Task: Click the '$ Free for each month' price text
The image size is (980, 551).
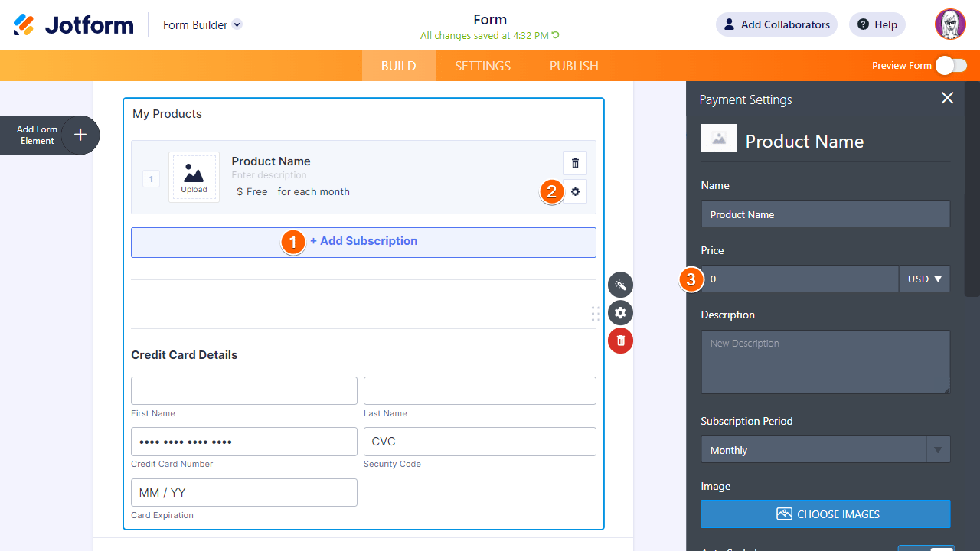Action: [293, 192]
